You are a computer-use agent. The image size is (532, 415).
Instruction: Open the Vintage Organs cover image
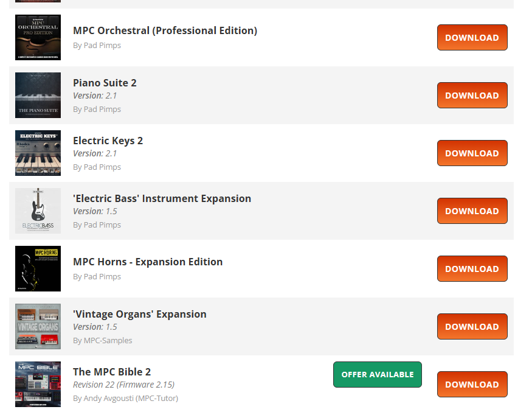click(x=38, y=326)
